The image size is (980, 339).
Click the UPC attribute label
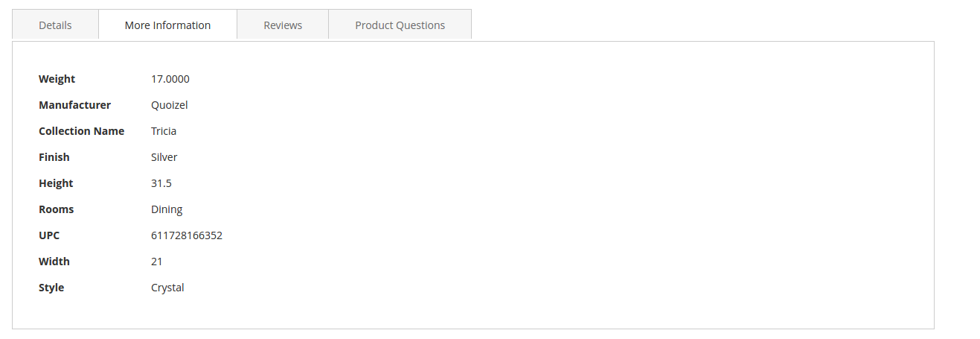(x=49, y=235)
